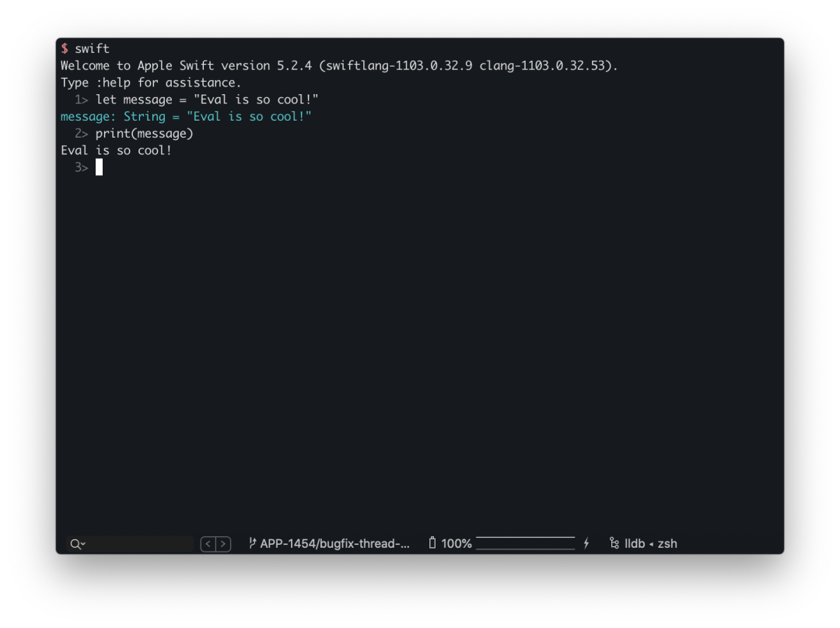Place cursor at the 3> prompt

pyautogui.click(x=99, y=167)
